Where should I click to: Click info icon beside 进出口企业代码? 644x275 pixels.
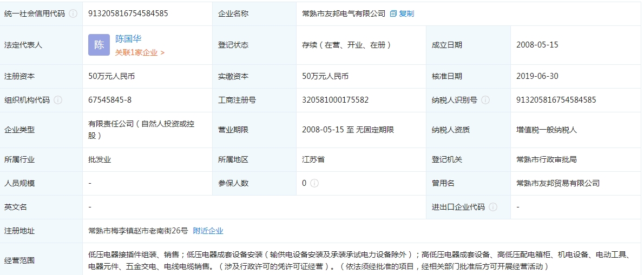click(x=493, y=207)
